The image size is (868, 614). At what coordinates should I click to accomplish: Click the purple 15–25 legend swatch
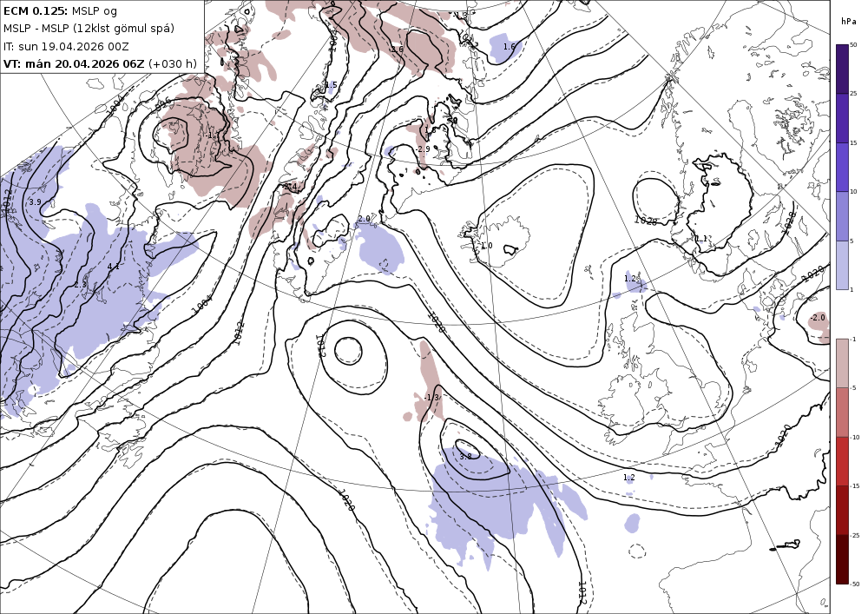point(842,118)
